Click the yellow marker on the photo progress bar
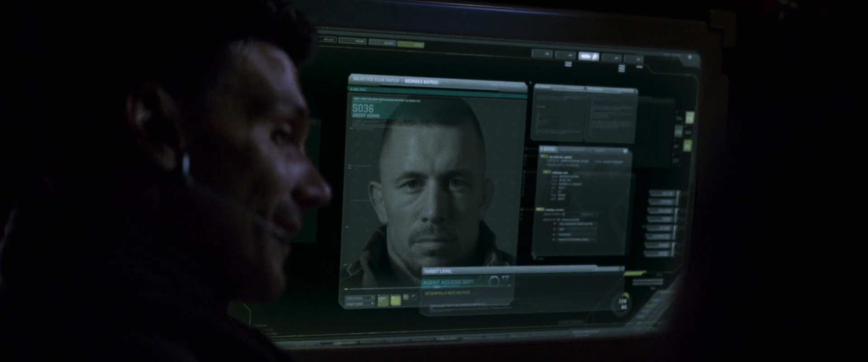The height and width of the screenshot is (362, 868). click(346, 289)
